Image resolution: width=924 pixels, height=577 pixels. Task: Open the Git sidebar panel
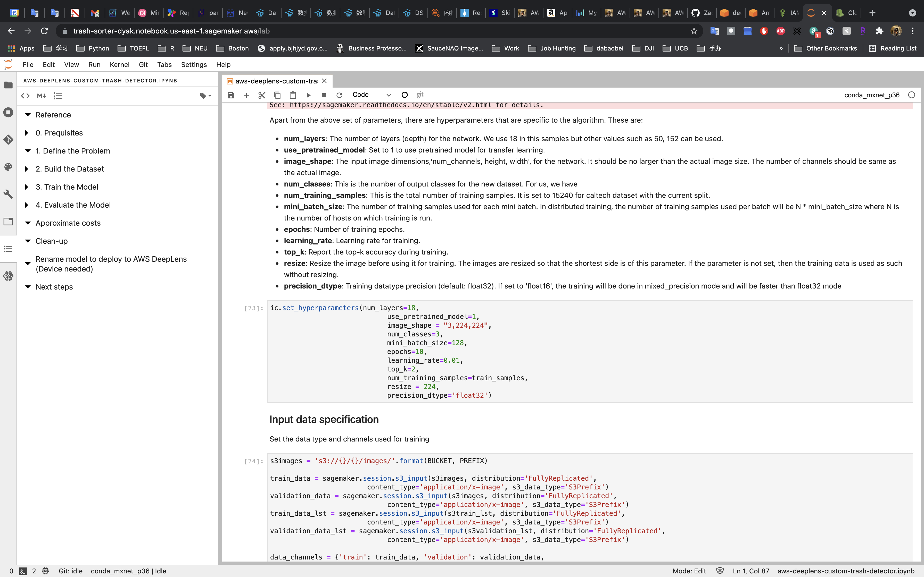click(x=9, y=140)
